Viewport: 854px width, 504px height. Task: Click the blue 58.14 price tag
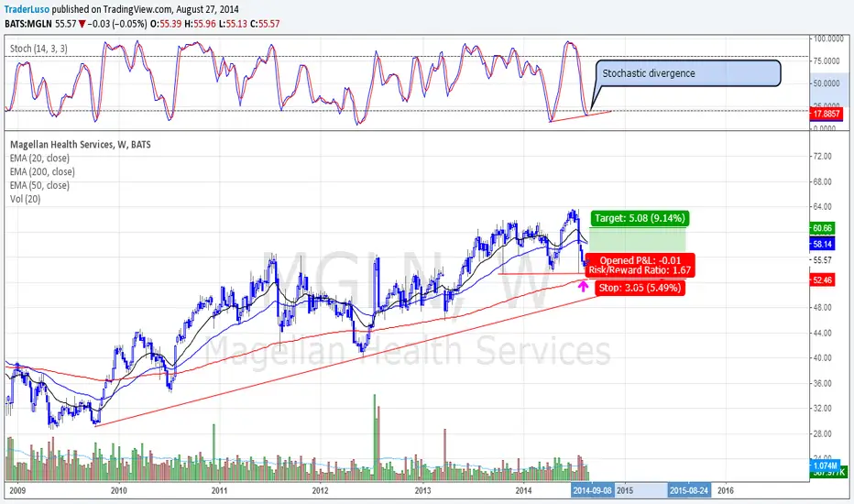tap(822, 244)
